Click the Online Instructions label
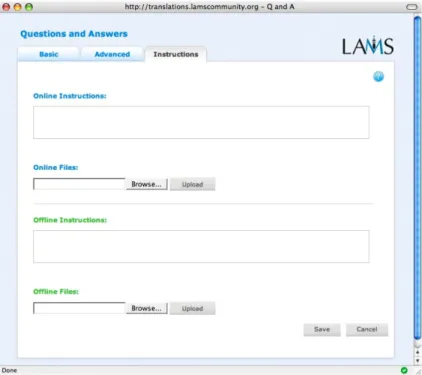The width and height of the screenshot is (422, 375). point(70,96)
